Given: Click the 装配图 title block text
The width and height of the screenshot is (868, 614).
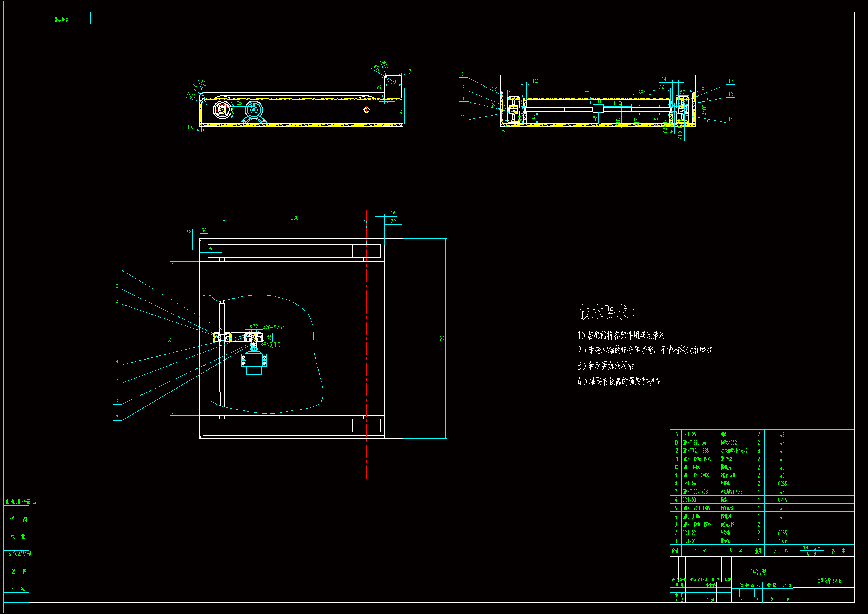Looking at the screenshot, I should pos(758,572).
